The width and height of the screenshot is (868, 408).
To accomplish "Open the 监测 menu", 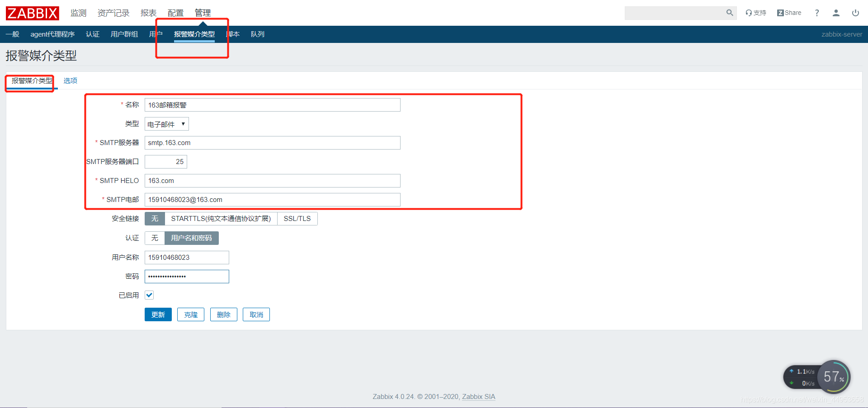I will pos(78,13).
